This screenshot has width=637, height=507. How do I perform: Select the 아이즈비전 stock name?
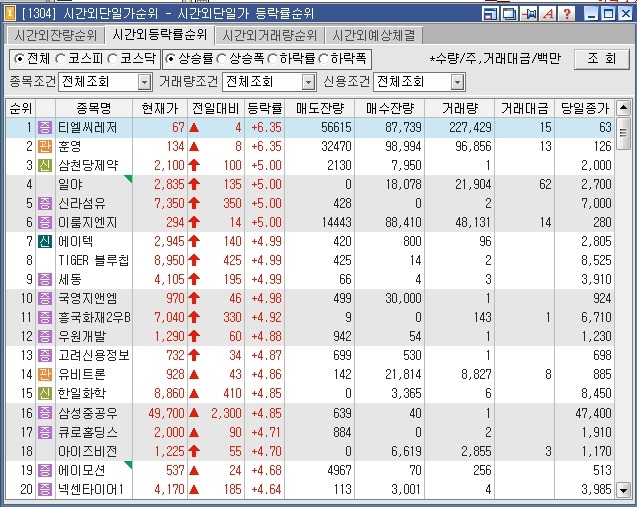(x=88, y=451)
